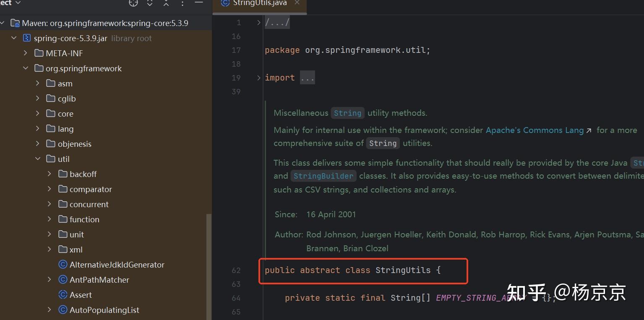Click the Assert class icon
Image resolution: width=644 pixels, height=320 pixels.
pyautogui.click(x=63, y=295)
